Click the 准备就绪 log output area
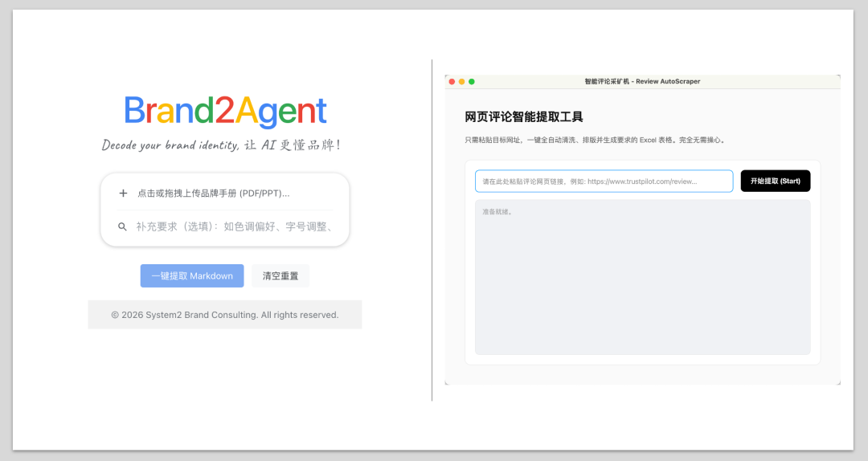Screen dimensions: 868x461 tap(643, 277)
